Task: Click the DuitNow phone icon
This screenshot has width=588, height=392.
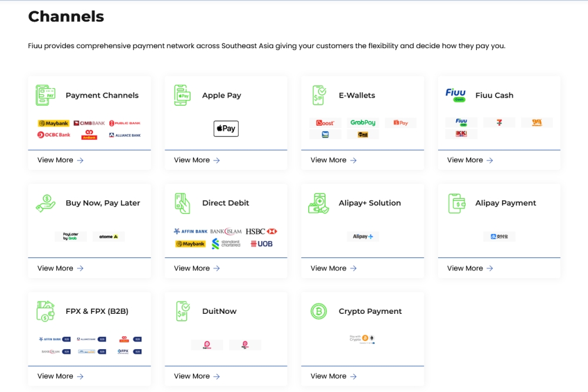Action: [183, 311]
